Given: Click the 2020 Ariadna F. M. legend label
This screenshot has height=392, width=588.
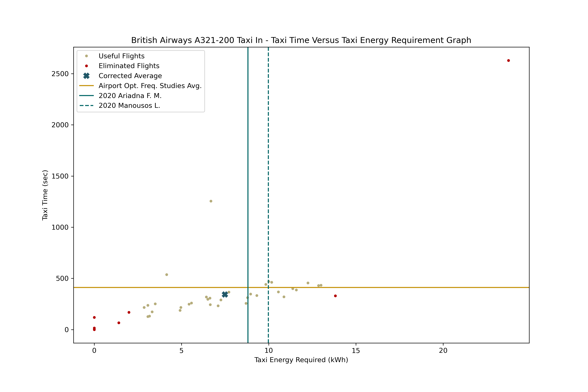Looking at the screenshot, I should [130, 96].
